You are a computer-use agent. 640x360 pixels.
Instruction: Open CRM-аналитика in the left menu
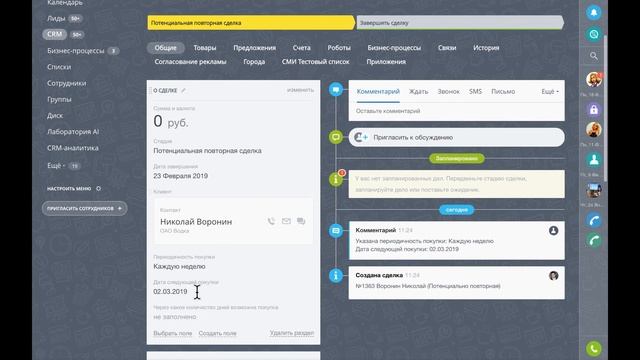[73, 148]
